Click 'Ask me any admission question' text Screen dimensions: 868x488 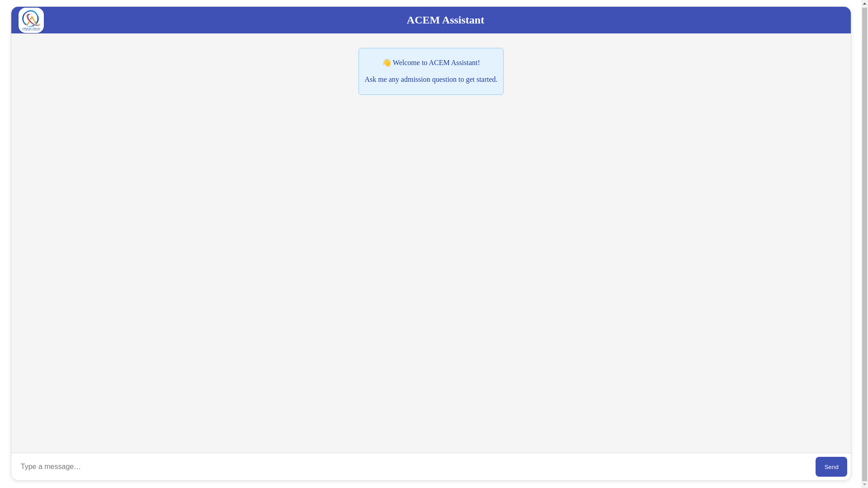pyautogui.click(x=410, y=80)
